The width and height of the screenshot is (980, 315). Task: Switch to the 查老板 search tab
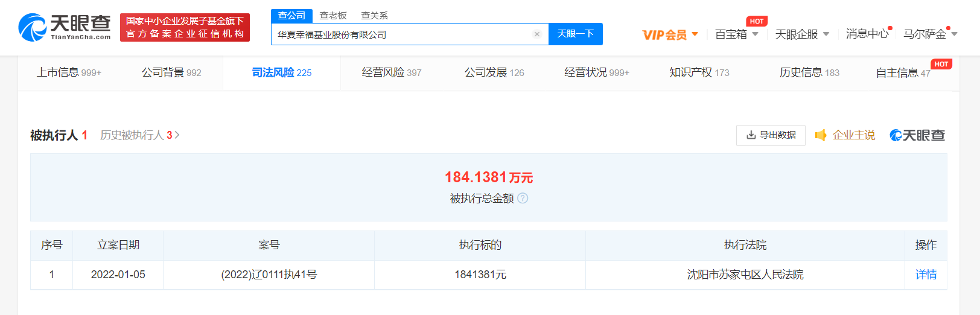tap(333, 16)
